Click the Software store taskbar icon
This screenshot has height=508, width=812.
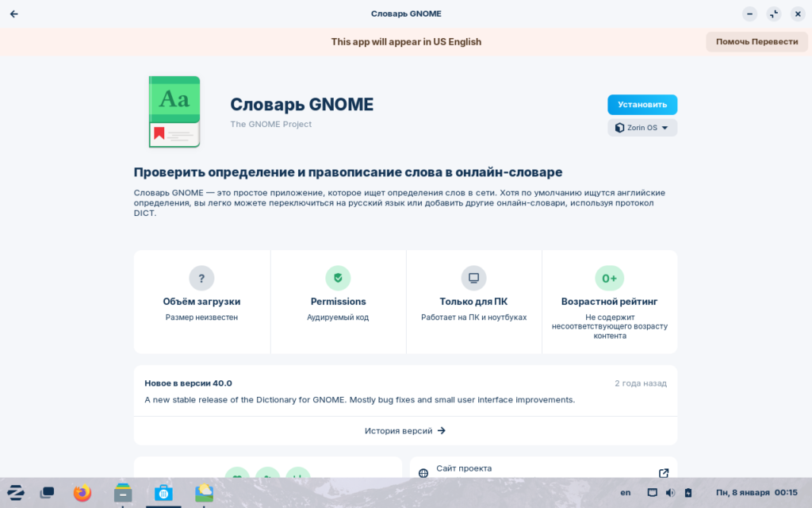pyautogui.click(x=163, y=492)
